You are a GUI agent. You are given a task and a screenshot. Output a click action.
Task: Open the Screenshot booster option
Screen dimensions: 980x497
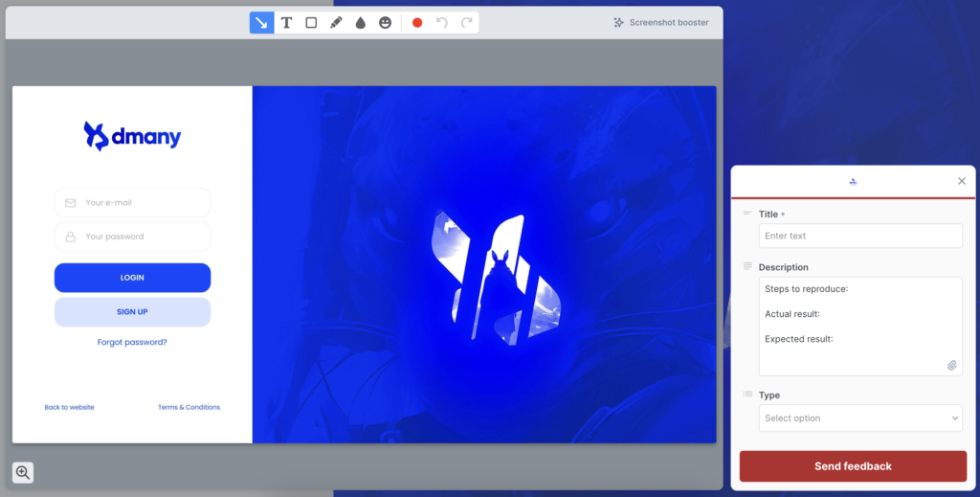(x=661, y=23)
